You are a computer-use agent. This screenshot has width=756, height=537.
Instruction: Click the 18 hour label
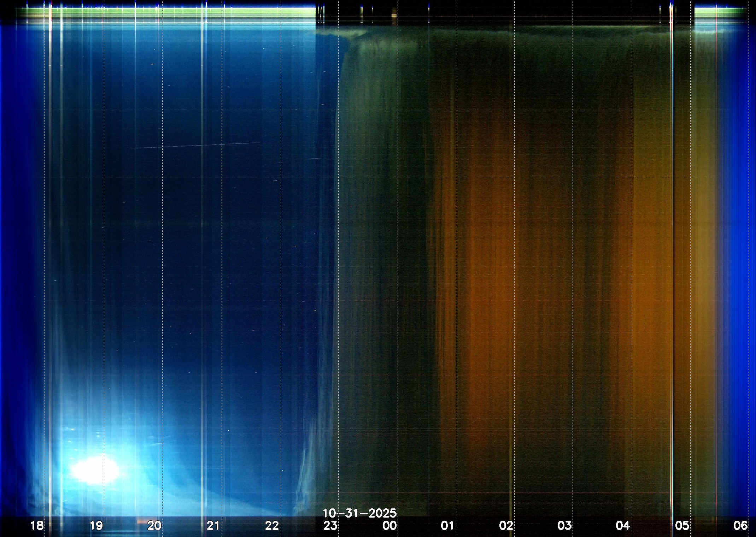(x=37, y=526)
